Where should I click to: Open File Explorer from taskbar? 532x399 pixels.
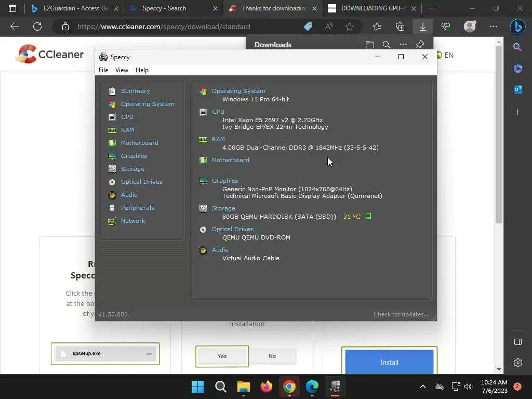tap(243, 387)
